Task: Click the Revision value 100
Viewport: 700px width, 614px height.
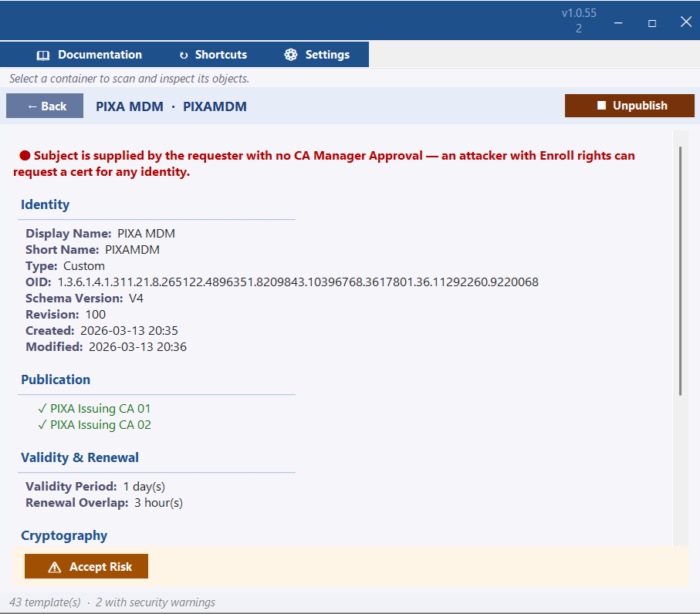Action: click(96, 315)
